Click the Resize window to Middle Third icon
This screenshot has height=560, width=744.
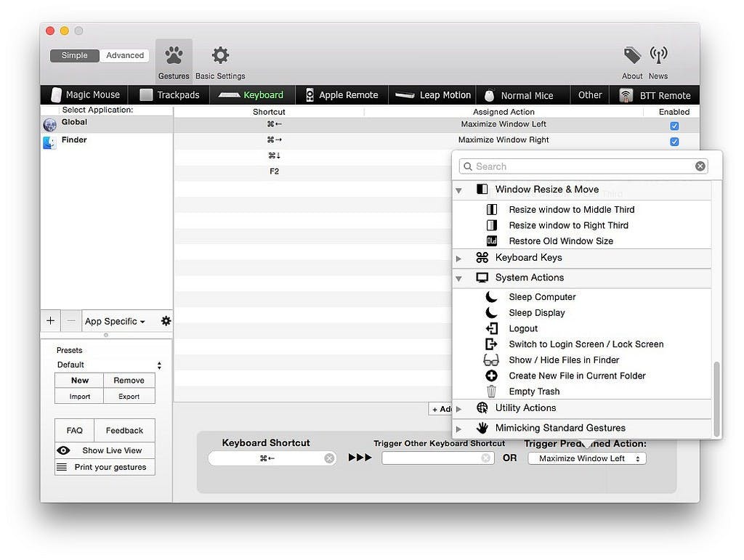[x=492, y=210]
